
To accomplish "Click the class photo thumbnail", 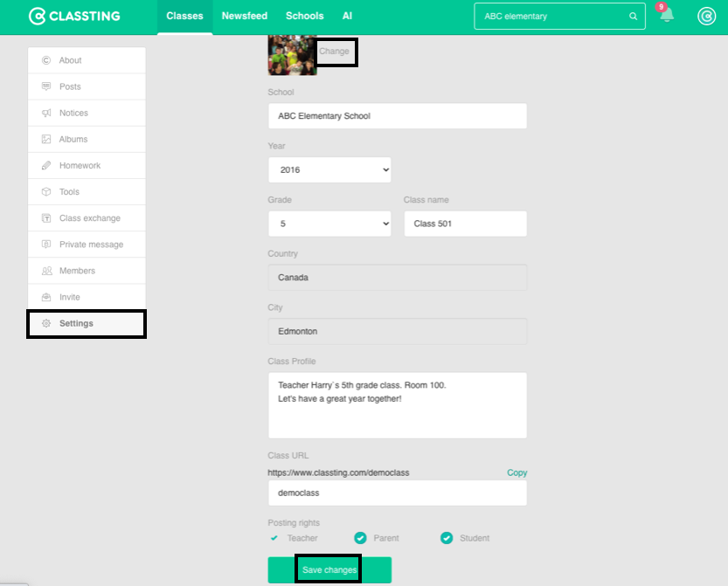I will 292,55.
